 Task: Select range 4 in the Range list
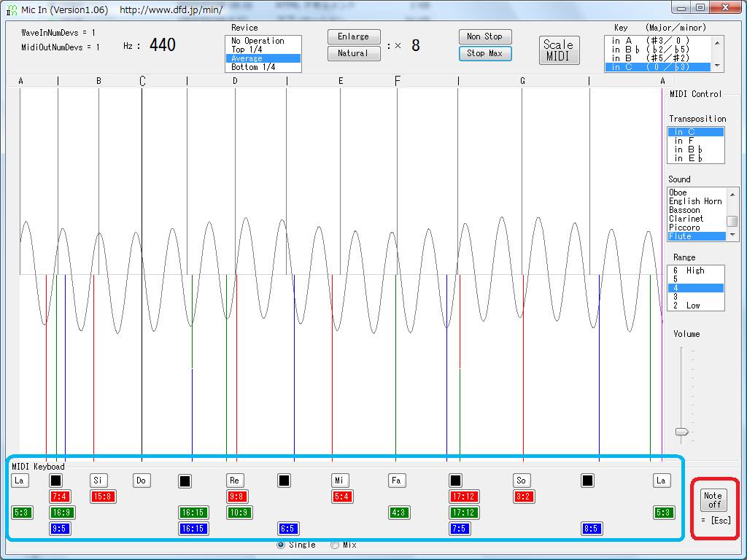pos(695,288)
